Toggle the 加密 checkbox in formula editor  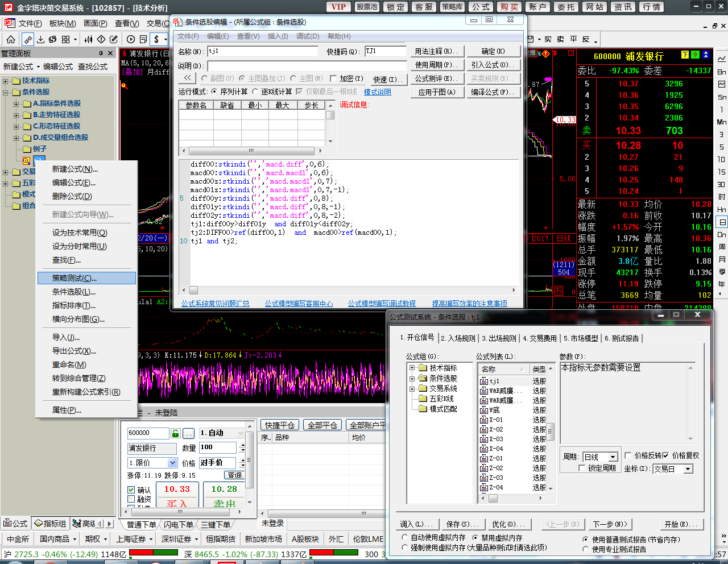click(x=333, y=78)
